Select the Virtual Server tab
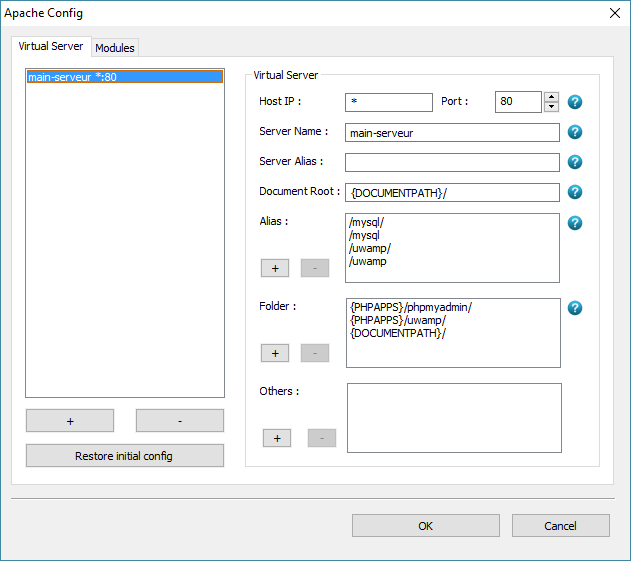The height and width of the screenshot is (561, 631). point(51,47)
